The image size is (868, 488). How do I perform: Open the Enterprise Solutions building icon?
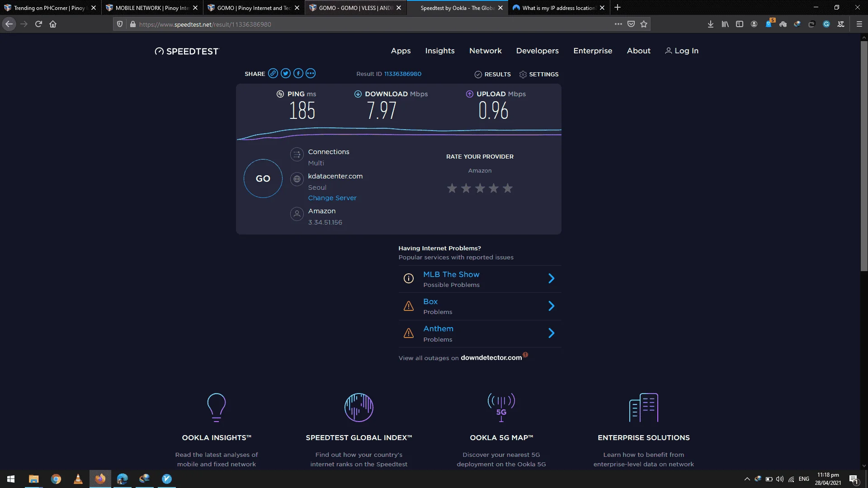point(644,408)
